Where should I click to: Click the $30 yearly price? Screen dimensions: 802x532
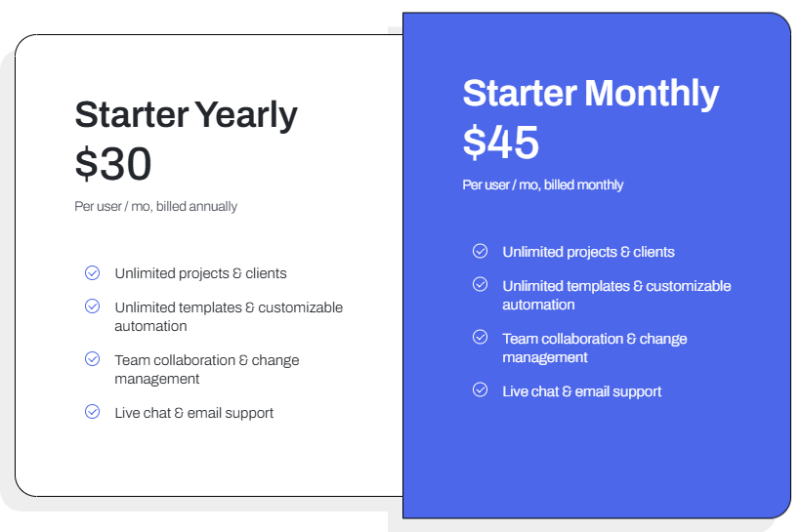(113, 164)
